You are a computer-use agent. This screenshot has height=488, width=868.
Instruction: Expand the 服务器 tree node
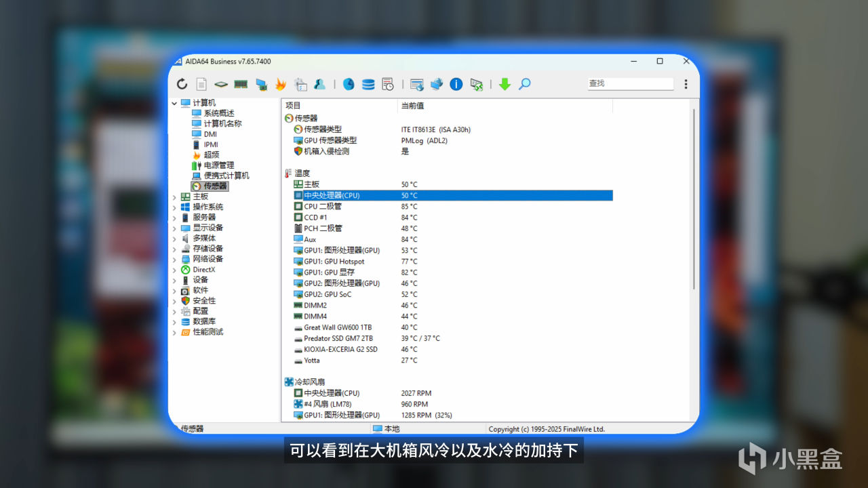pos(174,218)
